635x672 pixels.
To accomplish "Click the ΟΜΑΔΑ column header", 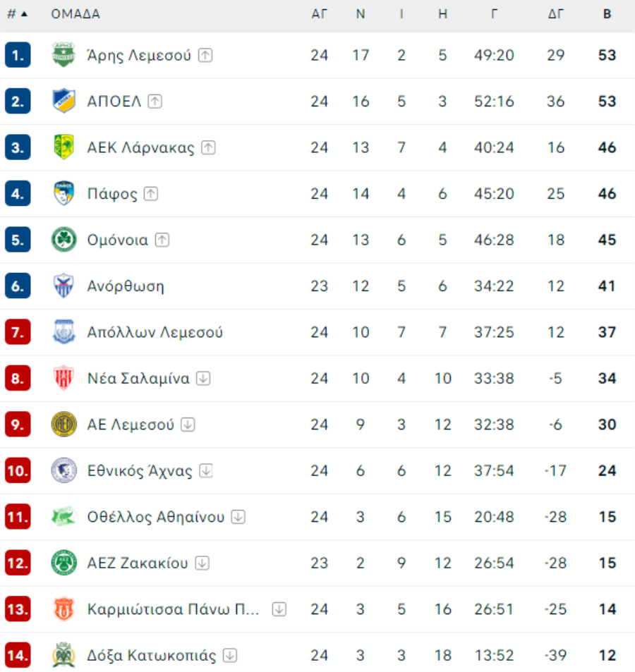I will [75, 14].
